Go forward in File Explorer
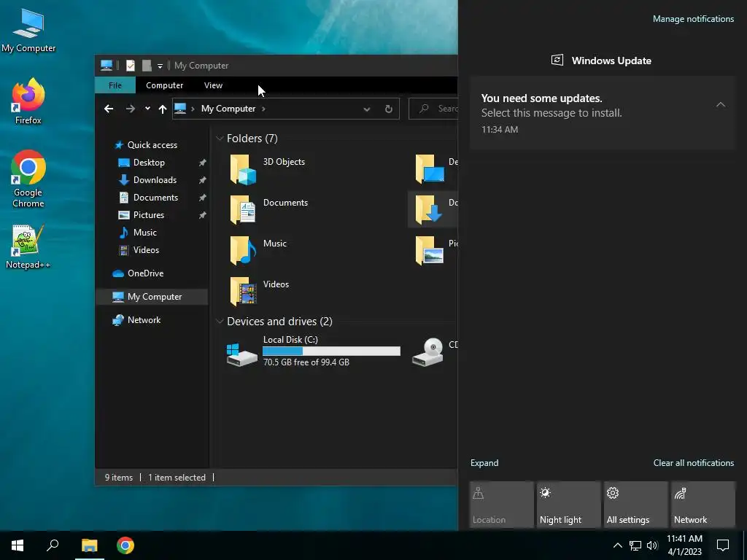The image size is (747, 560). (130, 109)
